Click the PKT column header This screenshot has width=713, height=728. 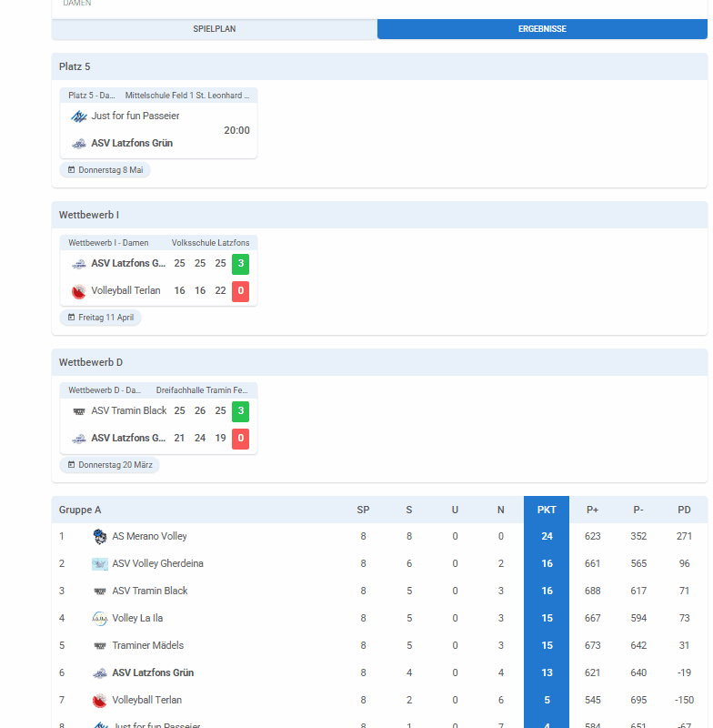[x=547, y=511]
